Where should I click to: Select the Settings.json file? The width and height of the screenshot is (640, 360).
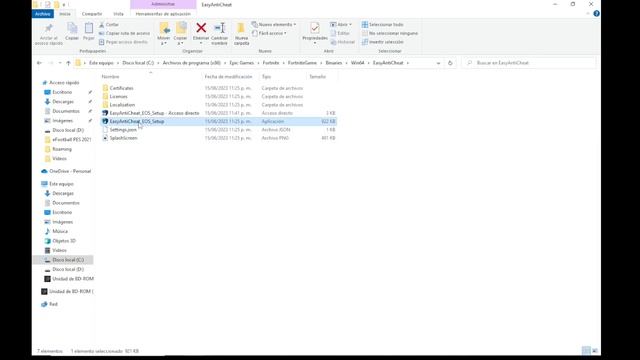[x=123, y=130]
